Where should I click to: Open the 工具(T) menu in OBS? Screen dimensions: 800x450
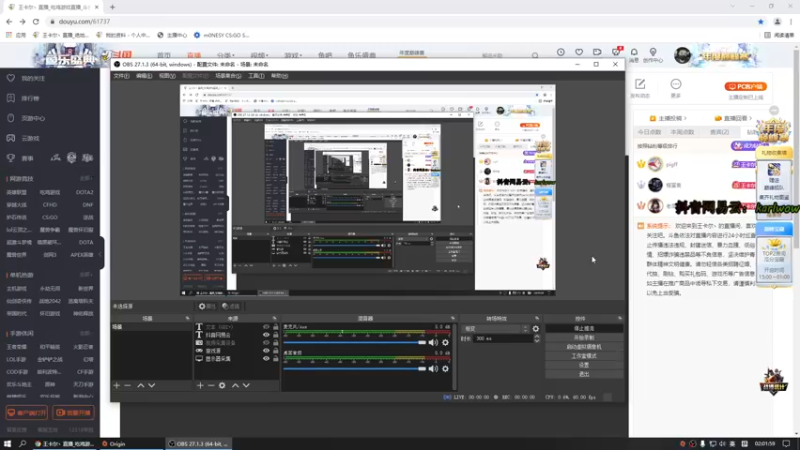pos(256,76)
